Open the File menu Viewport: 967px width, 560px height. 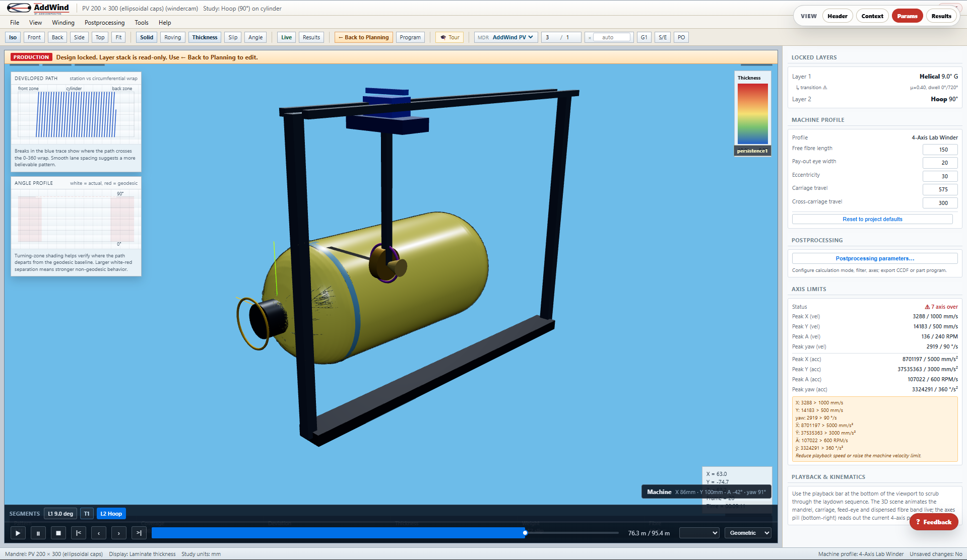pyautogui.click(x=15, y=23)
